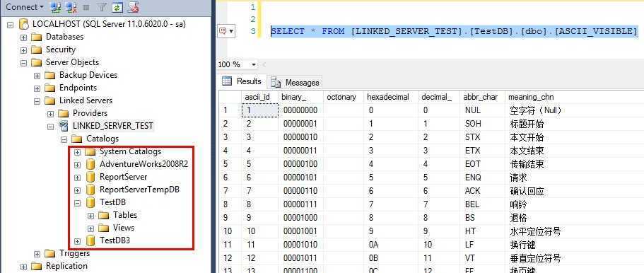Switch to the Results tab

click(242, 81)
